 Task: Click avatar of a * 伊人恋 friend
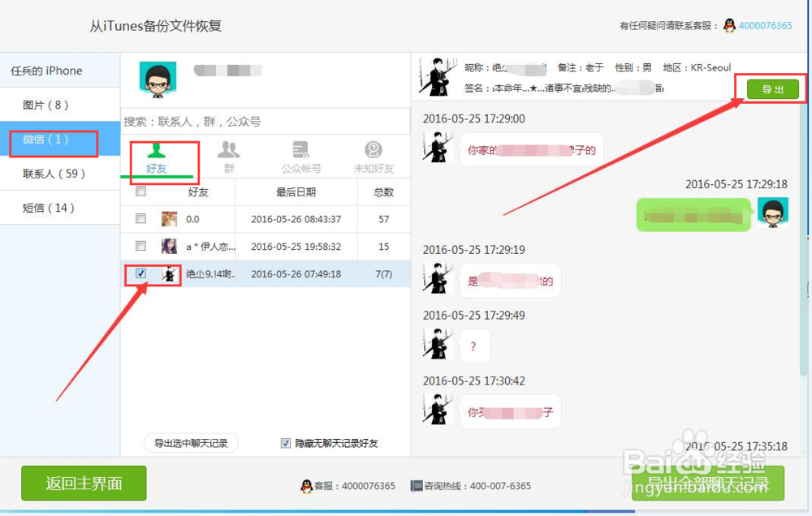[169, 247]
